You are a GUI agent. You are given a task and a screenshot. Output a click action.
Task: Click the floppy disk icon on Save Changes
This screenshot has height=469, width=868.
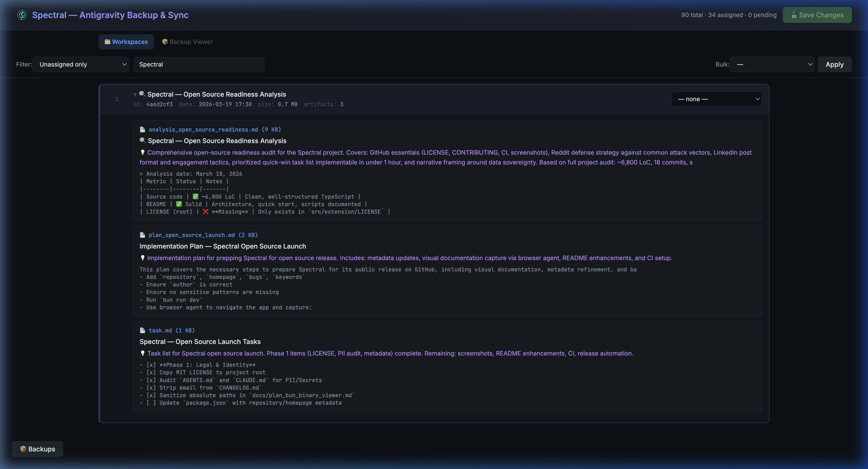794,15
